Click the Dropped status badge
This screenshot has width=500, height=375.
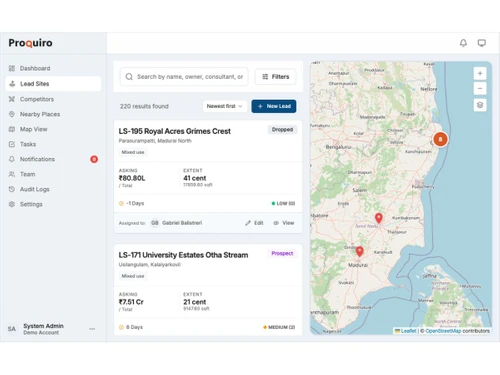click(282, 129)
